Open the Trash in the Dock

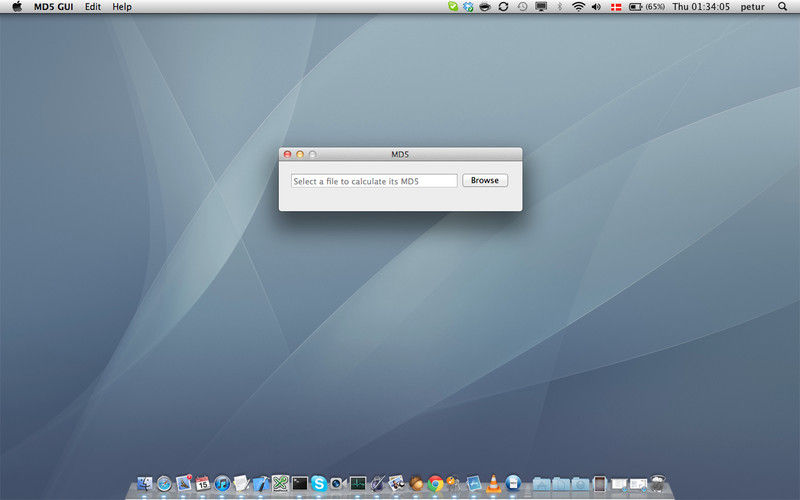659,483
